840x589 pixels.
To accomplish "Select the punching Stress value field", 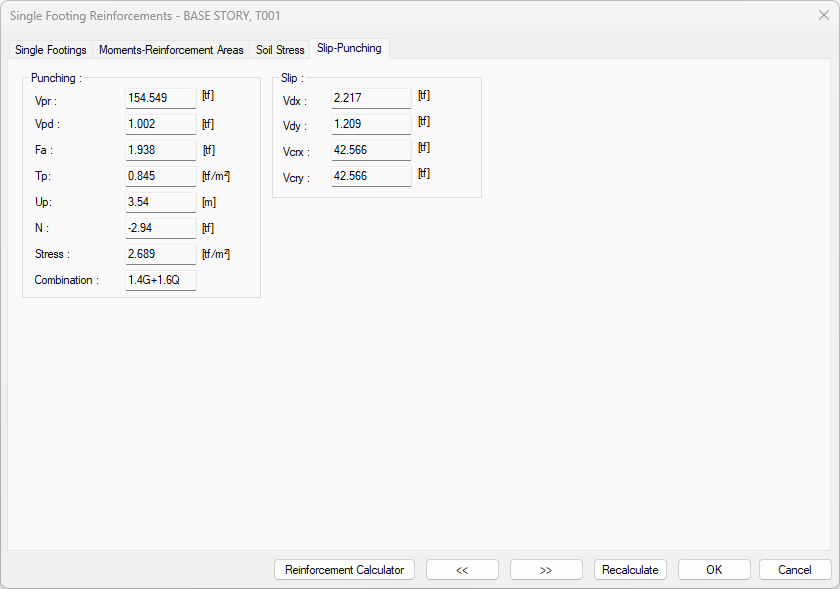I will [x=161, y=254].
